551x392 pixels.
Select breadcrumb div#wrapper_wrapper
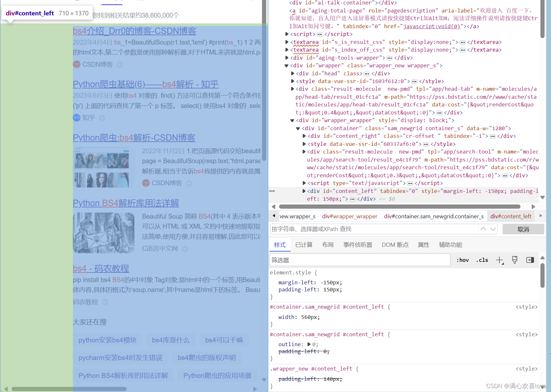pyautogui.click(x=350, y=216)
